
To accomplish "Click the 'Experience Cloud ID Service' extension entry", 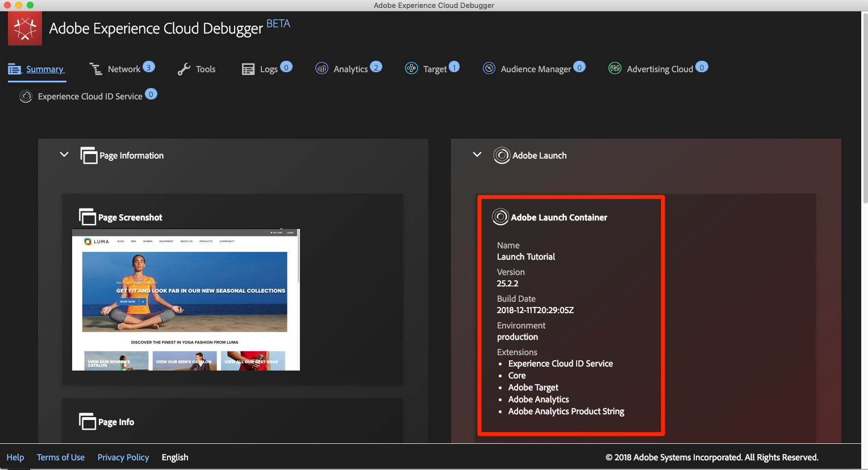I will click(x=561, y=364).
